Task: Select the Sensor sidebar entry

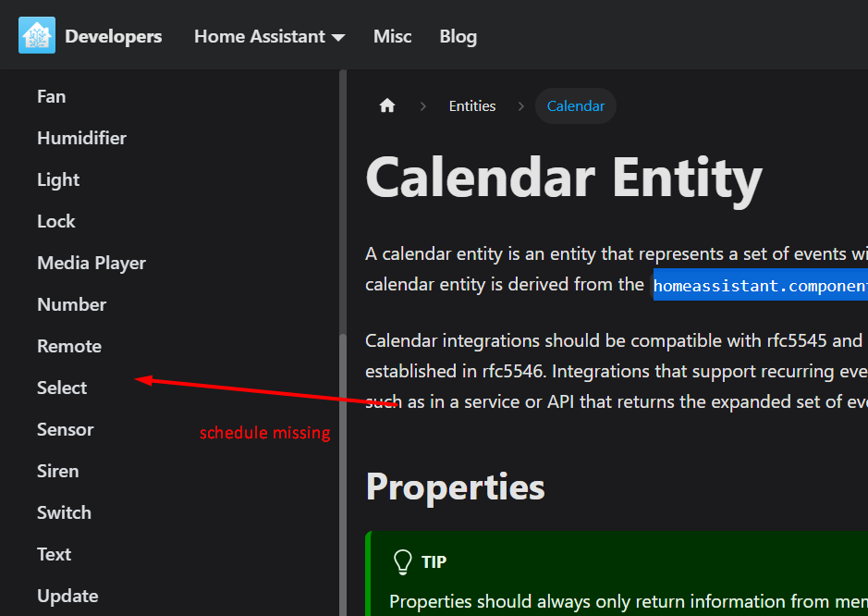Action: tap(65, 429)
